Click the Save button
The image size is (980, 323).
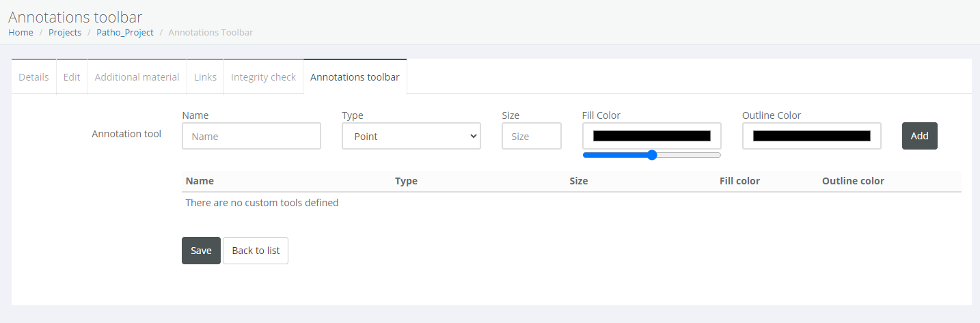(x=201, y=251)
